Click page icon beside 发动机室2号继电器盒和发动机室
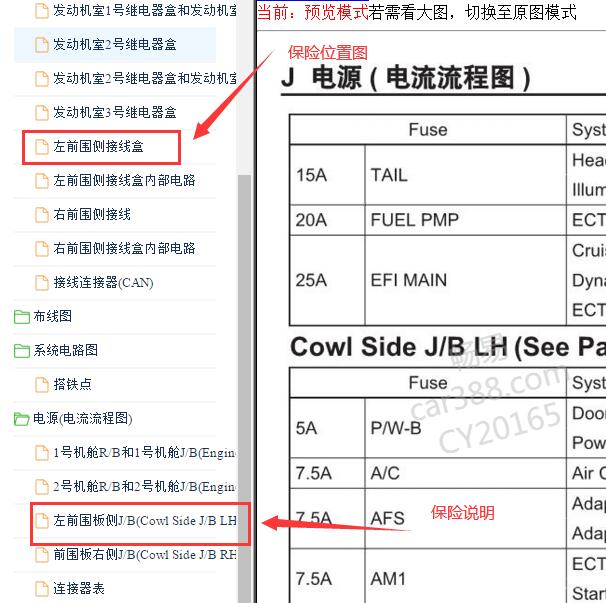Viewport: 606px width, 603px height. point(42,78)
